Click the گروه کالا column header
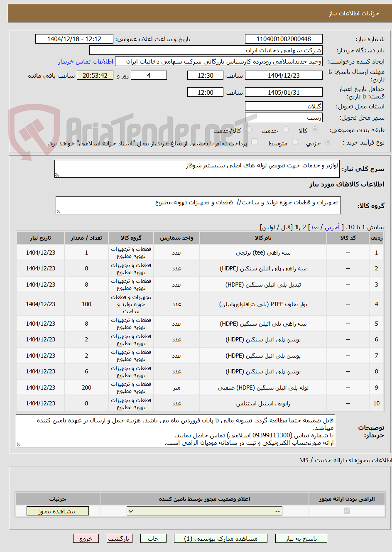Viewport: 392px width, 552px height. (x=131, y=238)
